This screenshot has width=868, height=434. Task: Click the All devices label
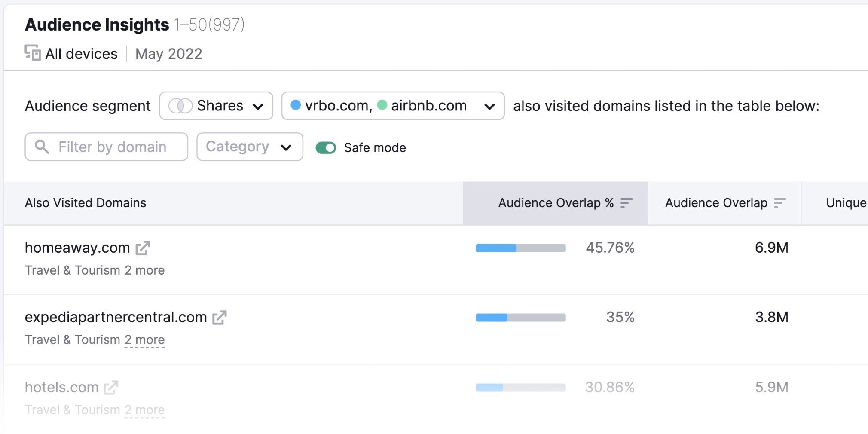pos(81,54)
